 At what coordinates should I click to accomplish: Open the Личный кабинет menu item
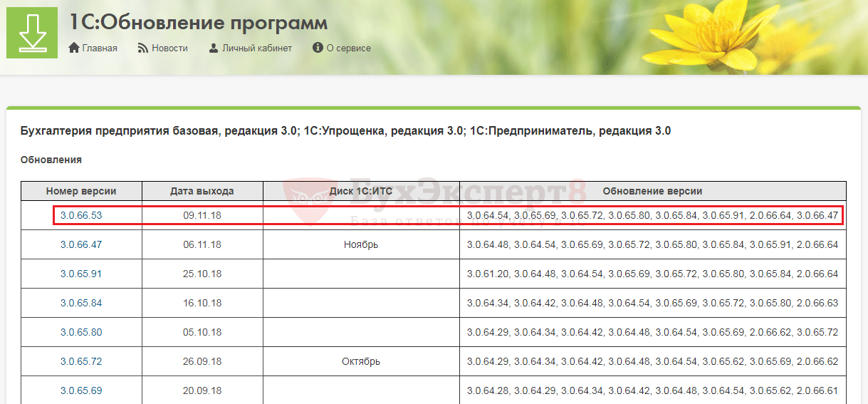[257, 48]
